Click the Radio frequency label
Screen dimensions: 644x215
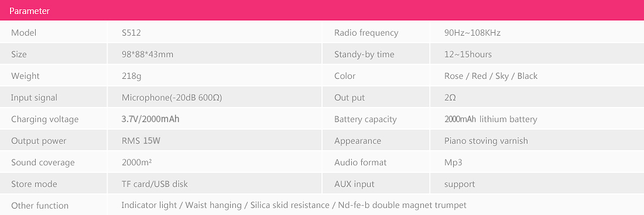point(366,33)
